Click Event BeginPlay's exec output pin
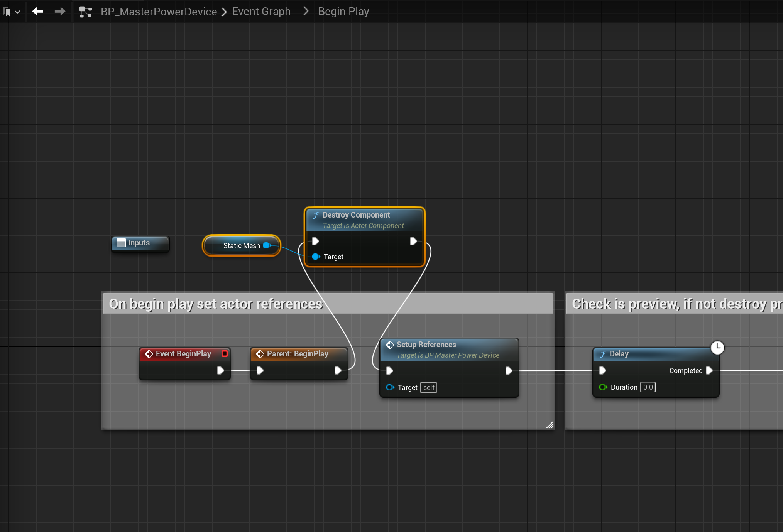This screenshot has width=783, height=532. coord(220,370)
